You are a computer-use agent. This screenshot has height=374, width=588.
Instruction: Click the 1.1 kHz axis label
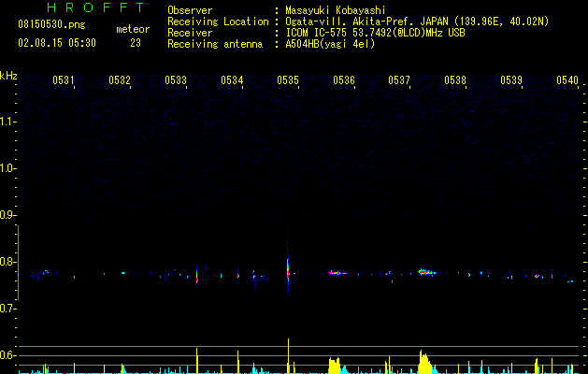[7, 122]
